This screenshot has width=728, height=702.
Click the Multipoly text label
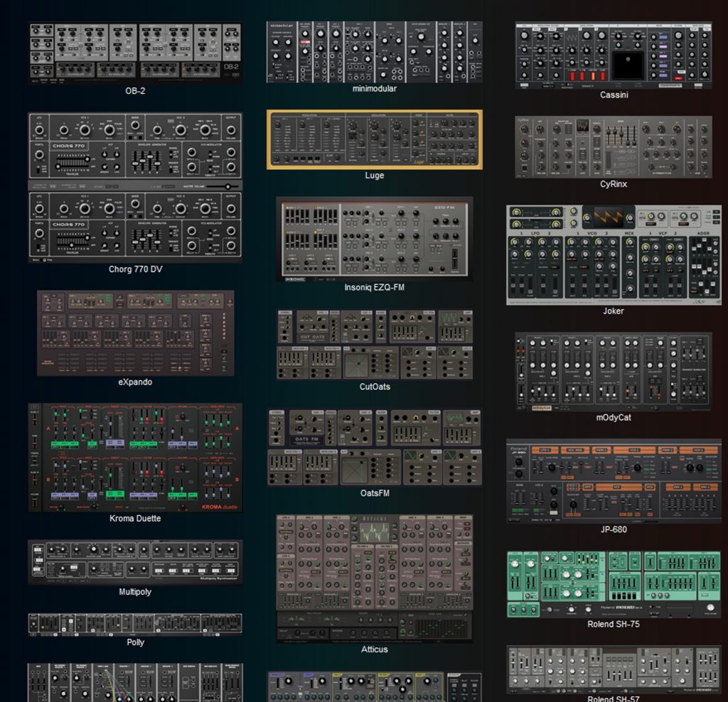coord(135,592)
